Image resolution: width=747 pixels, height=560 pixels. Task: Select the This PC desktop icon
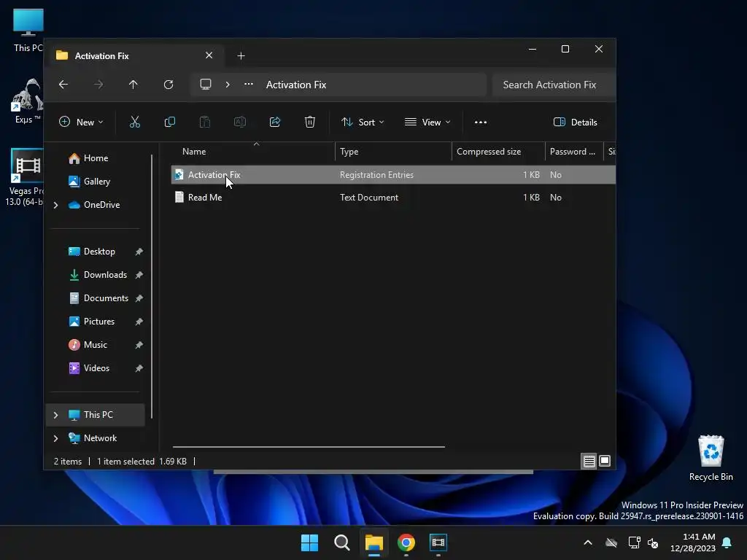(28, 30)
